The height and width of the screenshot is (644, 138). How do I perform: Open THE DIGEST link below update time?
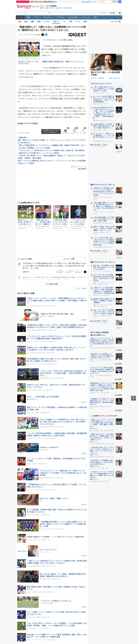tap(82, 169)
